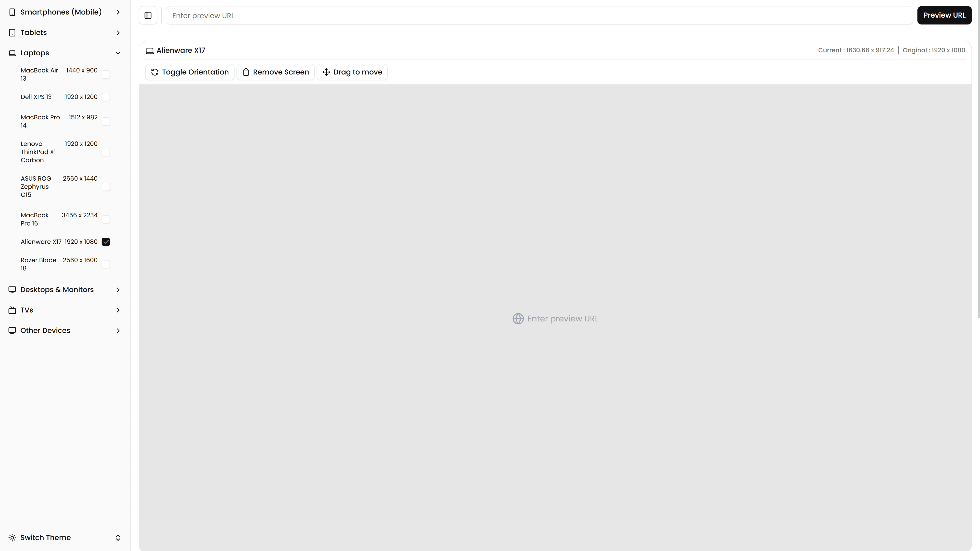
Task: Click the globe icon in the preview area
Action: (518, 319)
